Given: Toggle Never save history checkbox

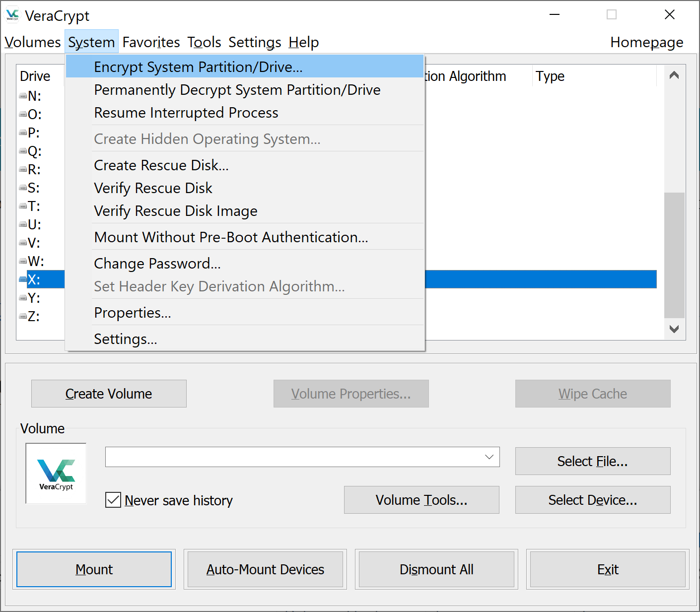Looking at the screenshot, I should [113, 500].
